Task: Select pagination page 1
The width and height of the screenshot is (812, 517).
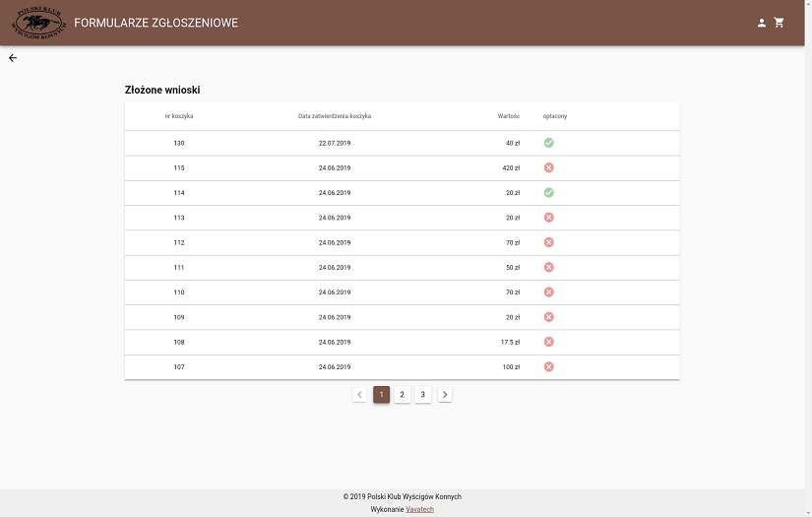Action: point(382,395)
